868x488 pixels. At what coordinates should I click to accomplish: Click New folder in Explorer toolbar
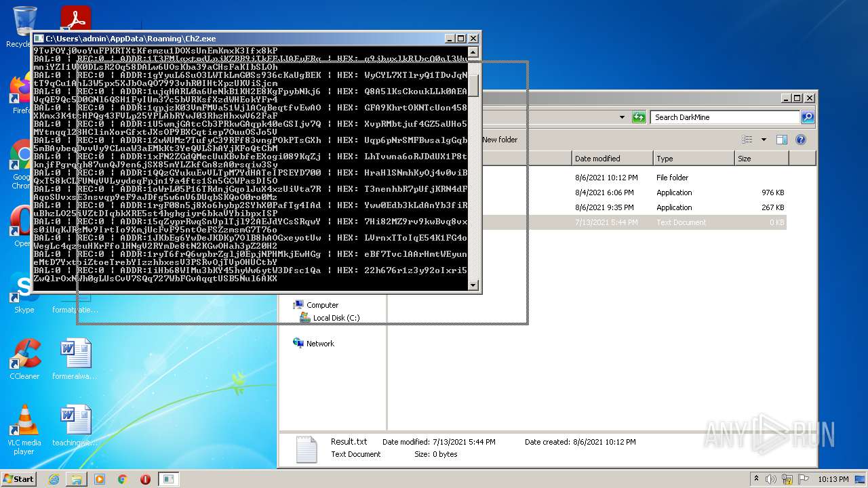coord(500,140)
